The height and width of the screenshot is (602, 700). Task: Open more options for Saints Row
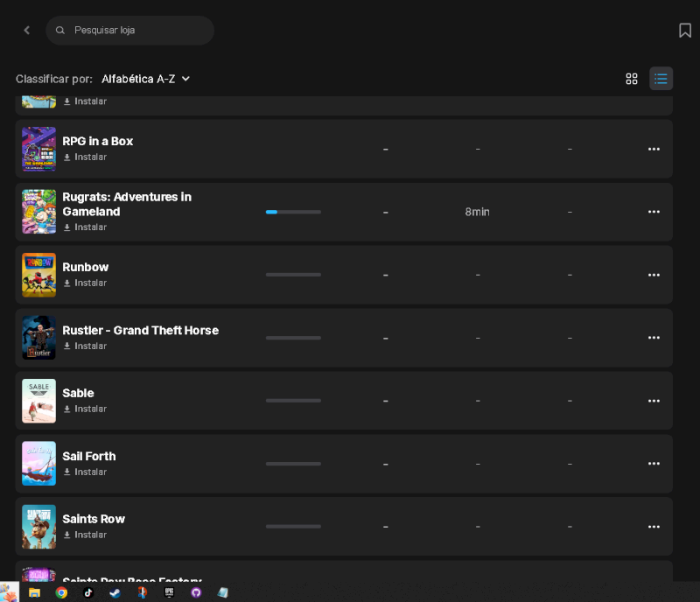click(654, 527)
